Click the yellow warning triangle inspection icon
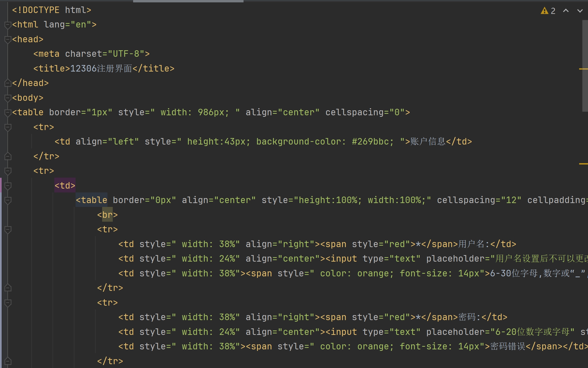 coord(544,11)
